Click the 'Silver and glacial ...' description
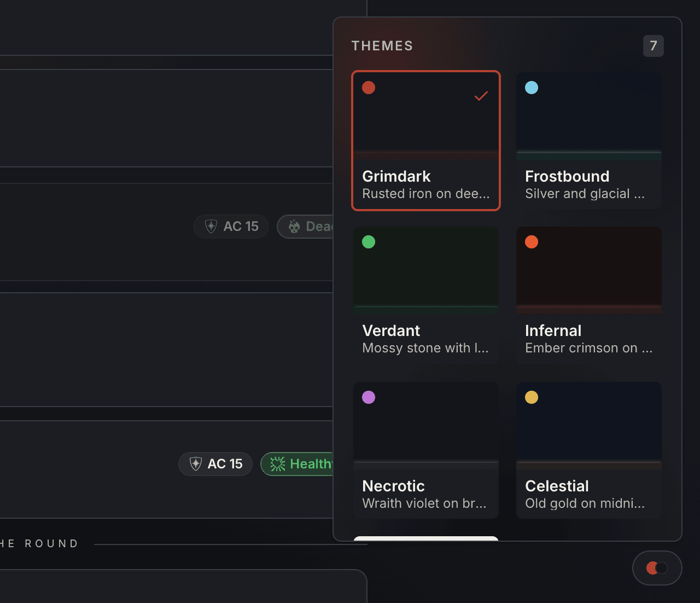This screenshot has width=700, height=603. click(x=585, y=194)
